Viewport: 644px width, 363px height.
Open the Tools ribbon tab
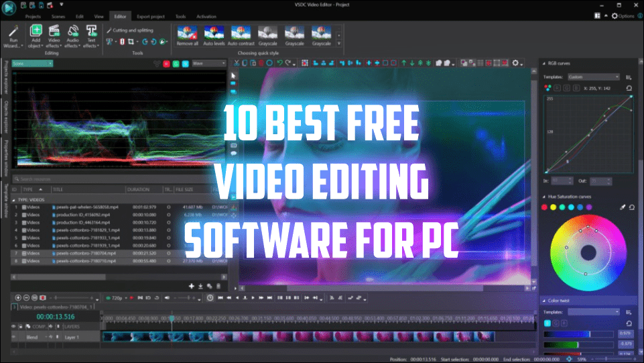[181, 17]
